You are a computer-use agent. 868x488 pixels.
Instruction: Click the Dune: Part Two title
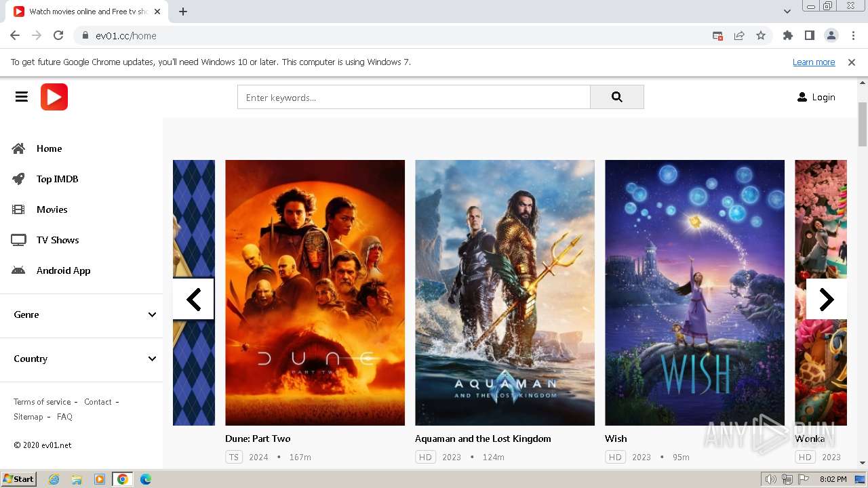pyautogui.click(x=258, y=439)
